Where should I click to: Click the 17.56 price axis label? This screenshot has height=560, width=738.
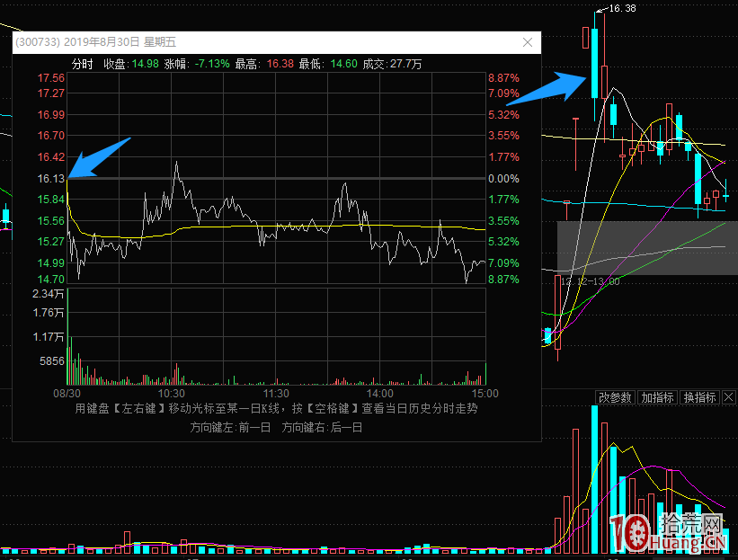click(51, 78)
